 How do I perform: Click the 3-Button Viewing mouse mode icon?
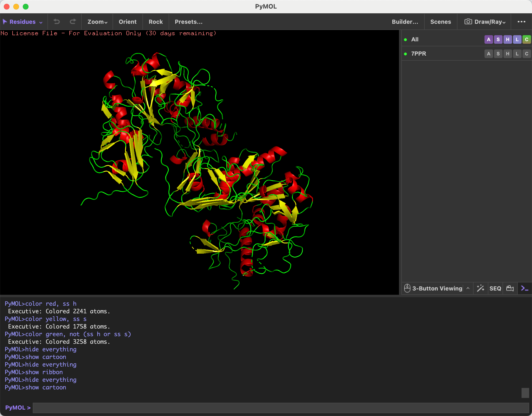[x=407, y=288]
